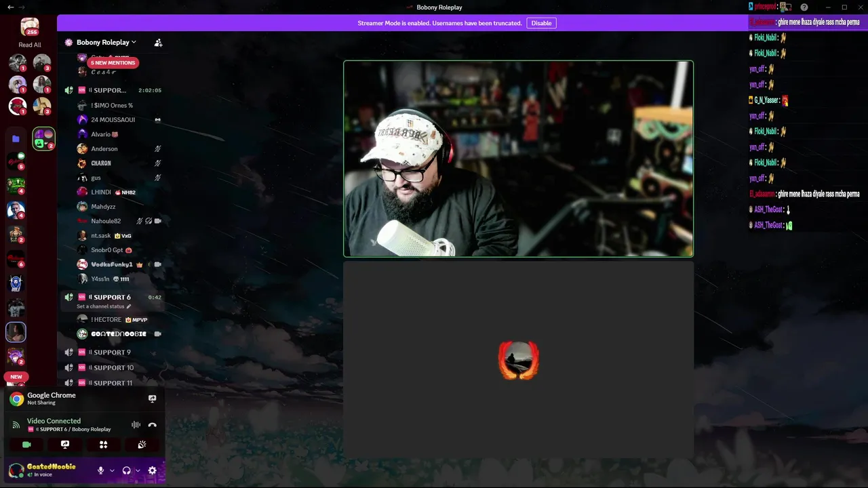Jump to the 5 New Mentions
868x488 pixels.
[113, 62]
